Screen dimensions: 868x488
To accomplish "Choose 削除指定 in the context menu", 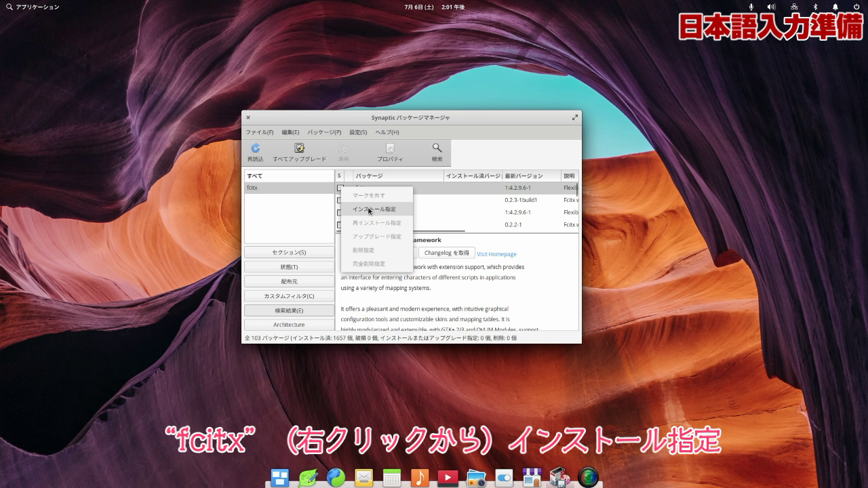I will click(x=377, y=250).
